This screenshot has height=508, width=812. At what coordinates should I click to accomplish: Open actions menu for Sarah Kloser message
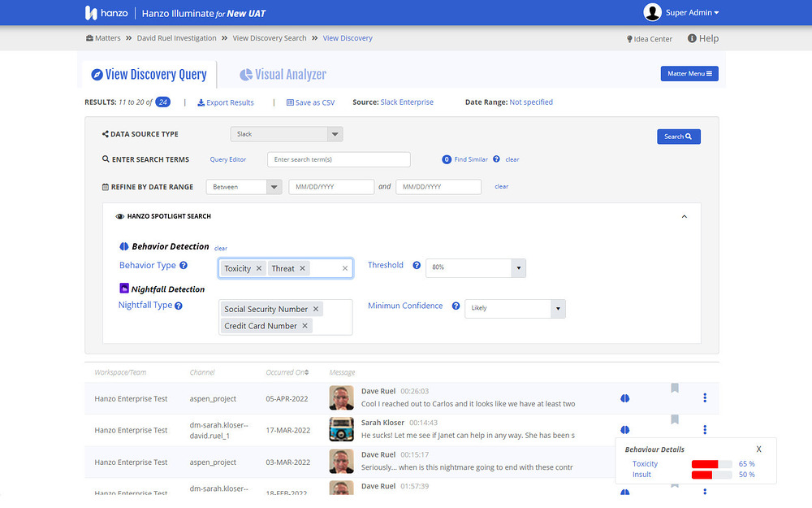[705, 429]
